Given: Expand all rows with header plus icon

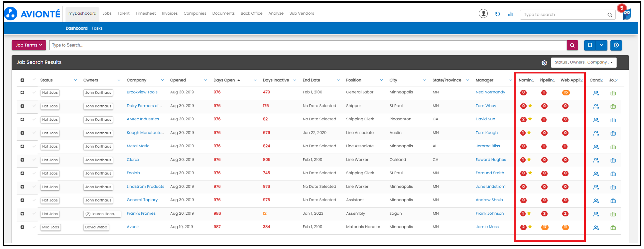Looking at the screenshot, I should tap(22, 80).
